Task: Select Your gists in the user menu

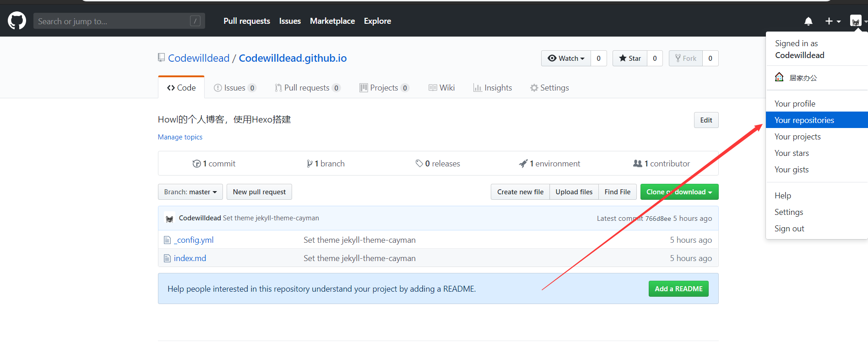Action: 817,170
